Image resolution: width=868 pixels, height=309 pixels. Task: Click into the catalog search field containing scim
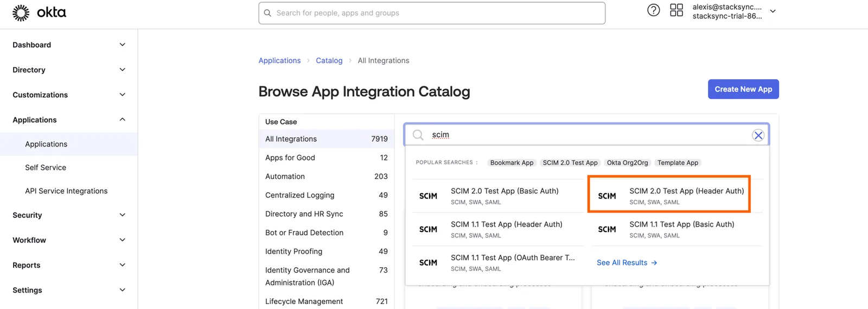click(x=586, y=135)
